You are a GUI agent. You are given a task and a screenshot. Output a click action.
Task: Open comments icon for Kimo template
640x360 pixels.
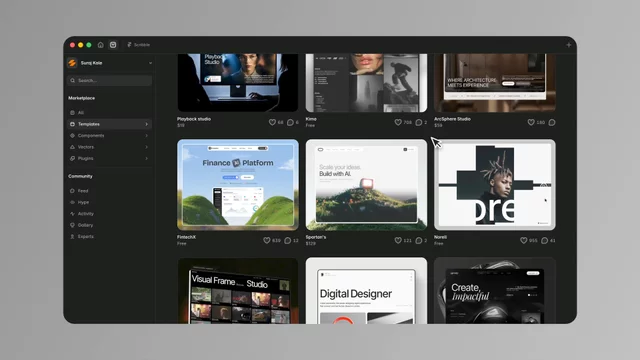tap(419, 122)
